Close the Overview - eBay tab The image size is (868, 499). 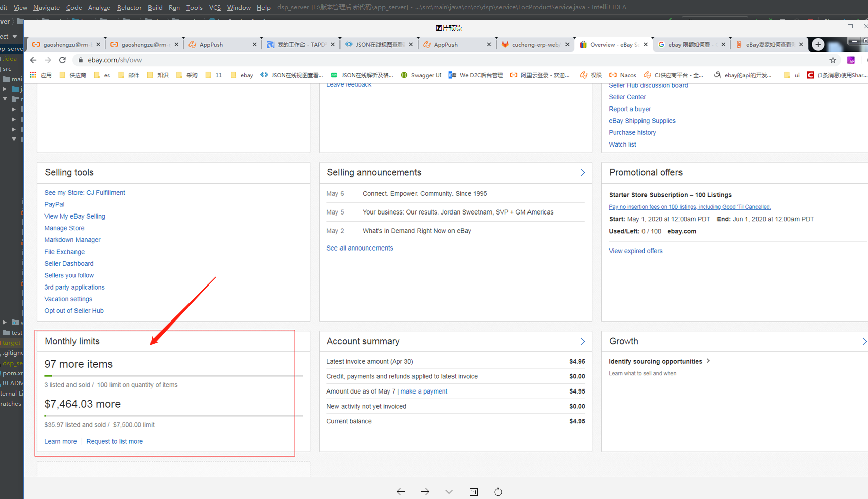(646, 45)
